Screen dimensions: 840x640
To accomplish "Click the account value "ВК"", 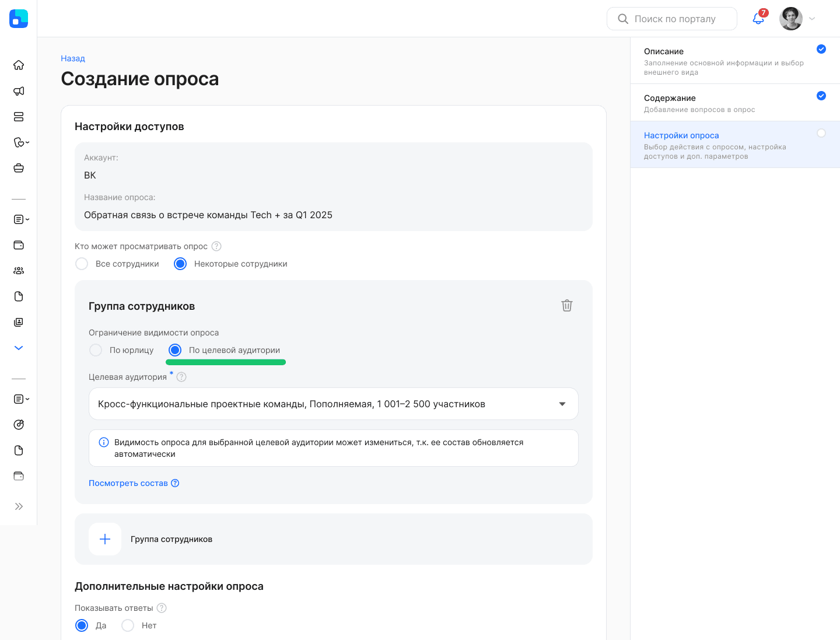I will 90,175.
